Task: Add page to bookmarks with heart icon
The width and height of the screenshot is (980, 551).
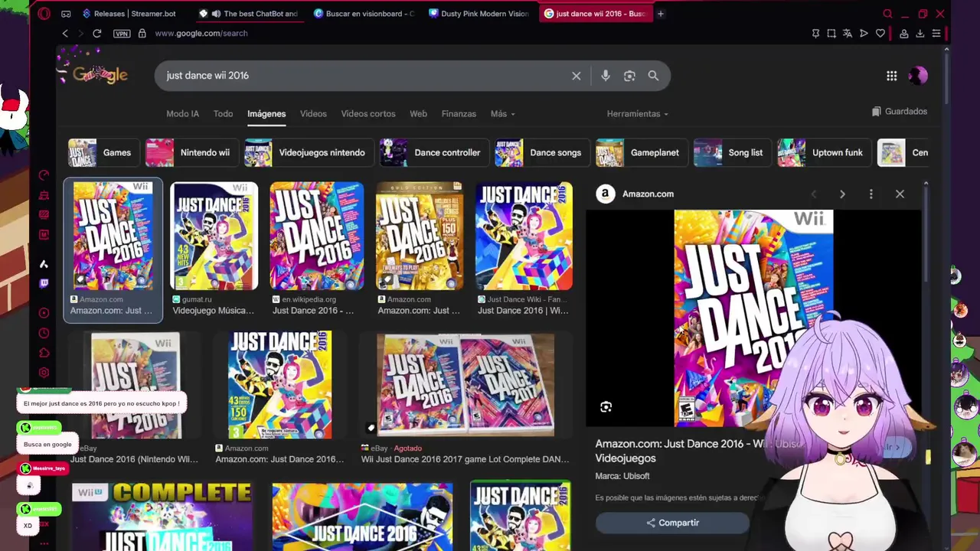Action: tap(880, 34)
